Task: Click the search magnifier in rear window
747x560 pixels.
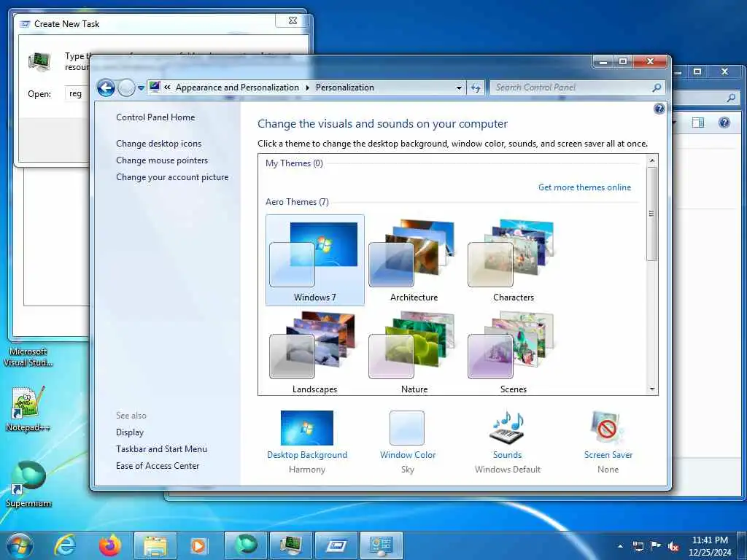Action: (731, 98)
